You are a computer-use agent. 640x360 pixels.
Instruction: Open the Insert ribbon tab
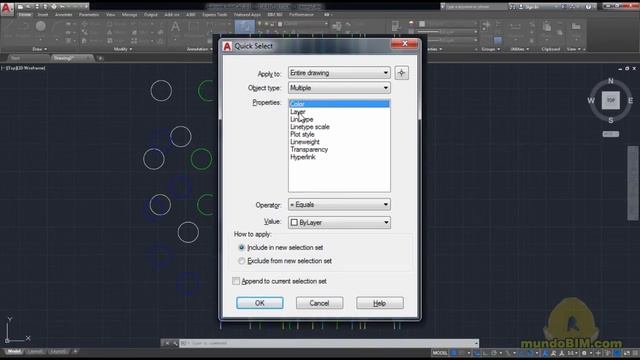coord(42,15)
